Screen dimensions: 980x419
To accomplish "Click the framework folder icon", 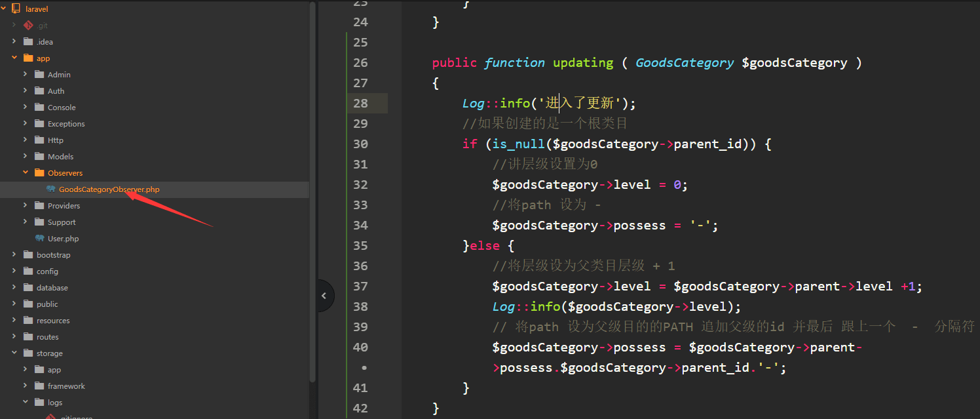I will tap(39, 386).
